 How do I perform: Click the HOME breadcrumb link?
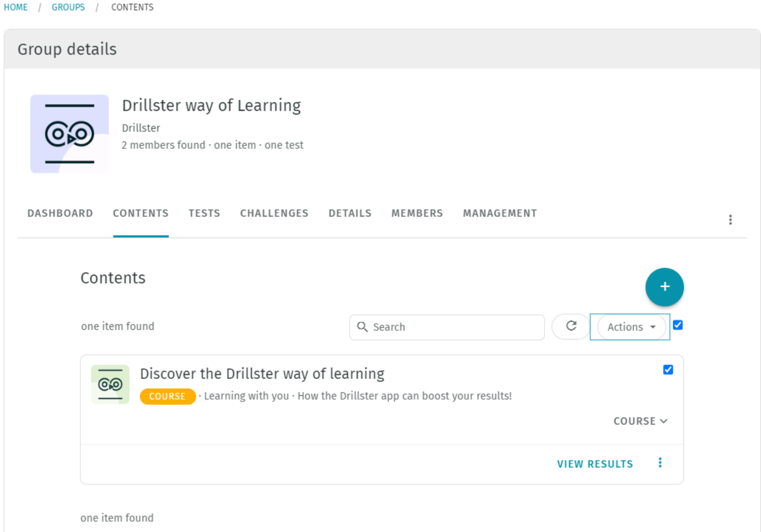[x=16, y=7]
